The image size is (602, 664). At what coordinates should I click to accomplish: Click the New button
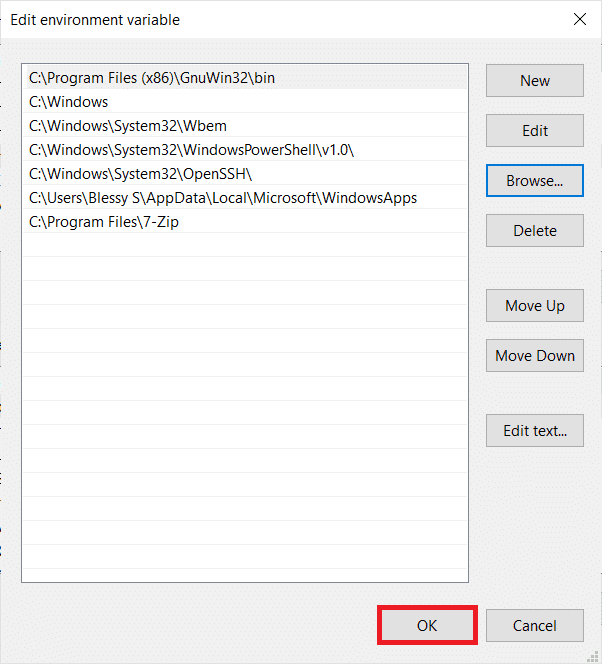click(x=535, y=80)
